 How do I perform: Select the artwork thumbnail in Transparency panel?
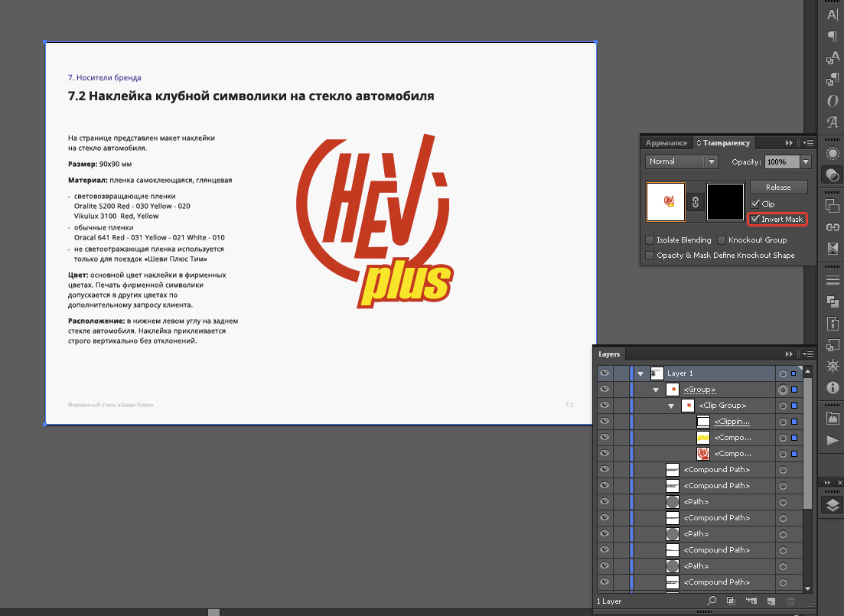pos(666,202)
